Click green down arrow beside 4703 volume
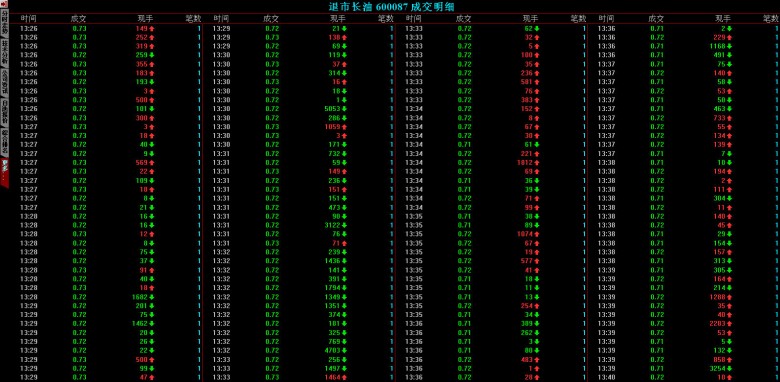The height and width of the screenshot is (382, 780). tap(344, 351)
